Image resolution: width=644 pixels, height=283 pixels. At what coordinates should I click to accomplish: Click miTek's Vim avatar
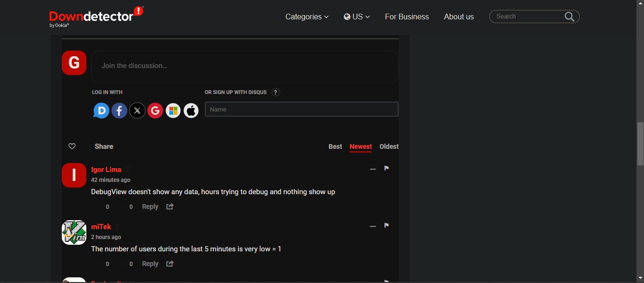(x=74, y=232)
